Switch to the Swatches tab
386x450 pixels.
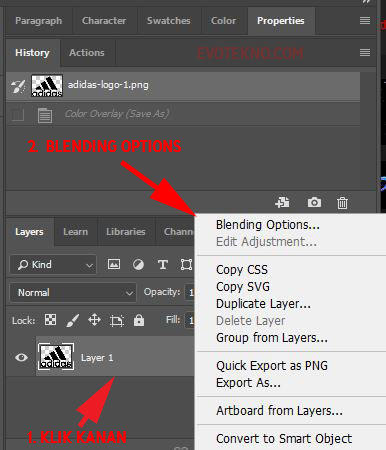[x=169, y=21]
